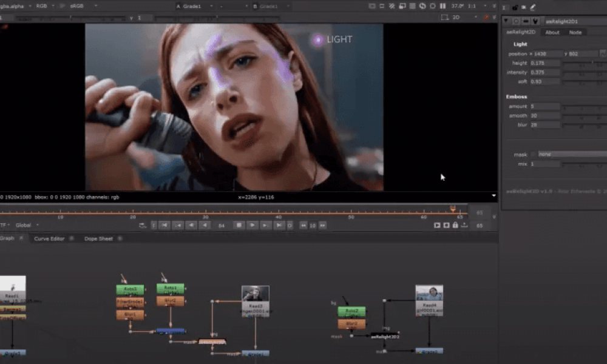The width and height of the screenshot is (607, 364).
Task: Click the dotted frame icon beside 2D
Action: 444,18
